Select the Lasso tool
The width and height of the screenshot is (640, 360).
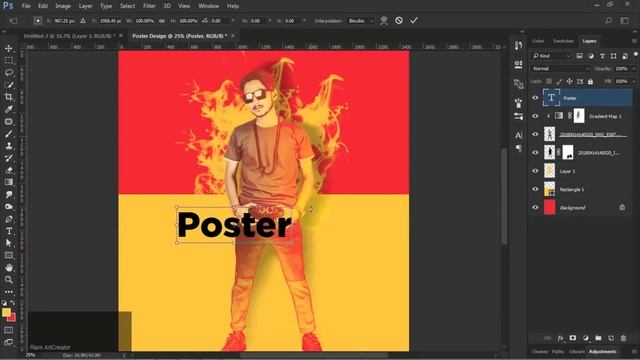[x=9, y=73]
